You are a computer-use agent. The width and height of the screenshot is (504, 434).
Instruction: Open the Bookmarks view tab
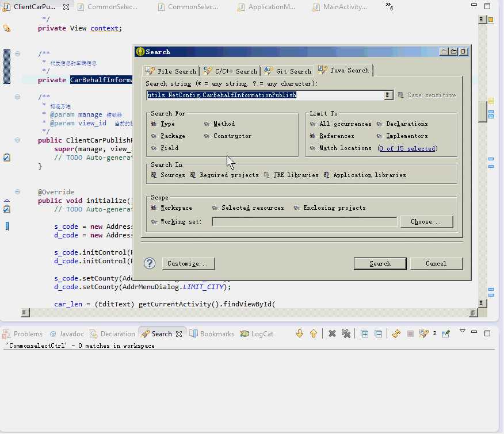[212, 334]
